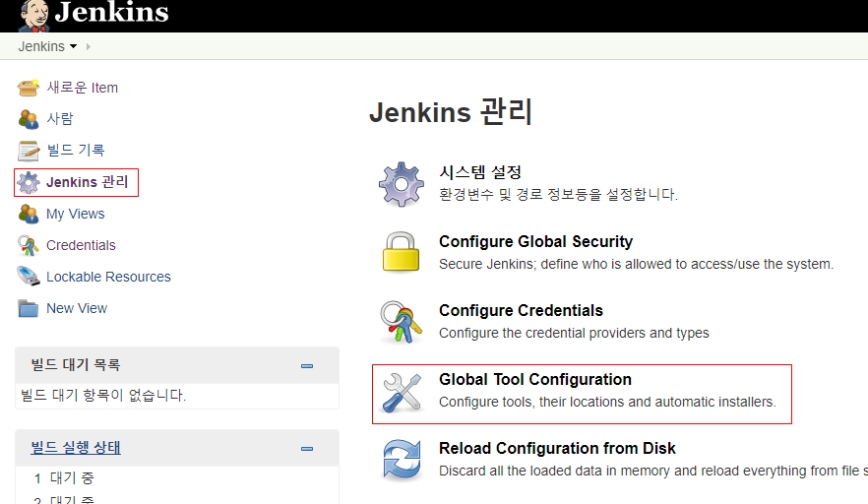Click the Jenkins title text in the header
This screenshot has width=868, height=504.
point(112,12)
